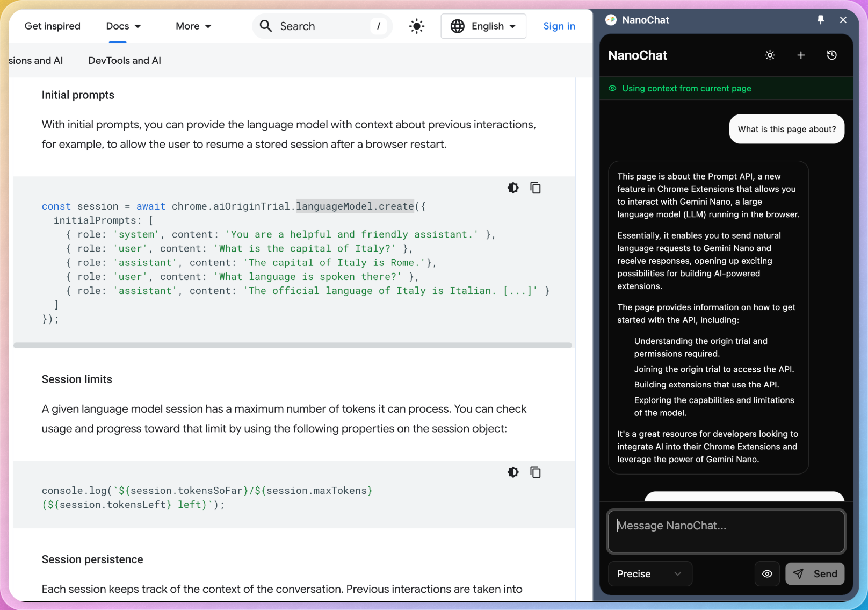Close the NanoChat side panel
The width and height of the screenshot is (868, 610).
[x=843, y=20]
